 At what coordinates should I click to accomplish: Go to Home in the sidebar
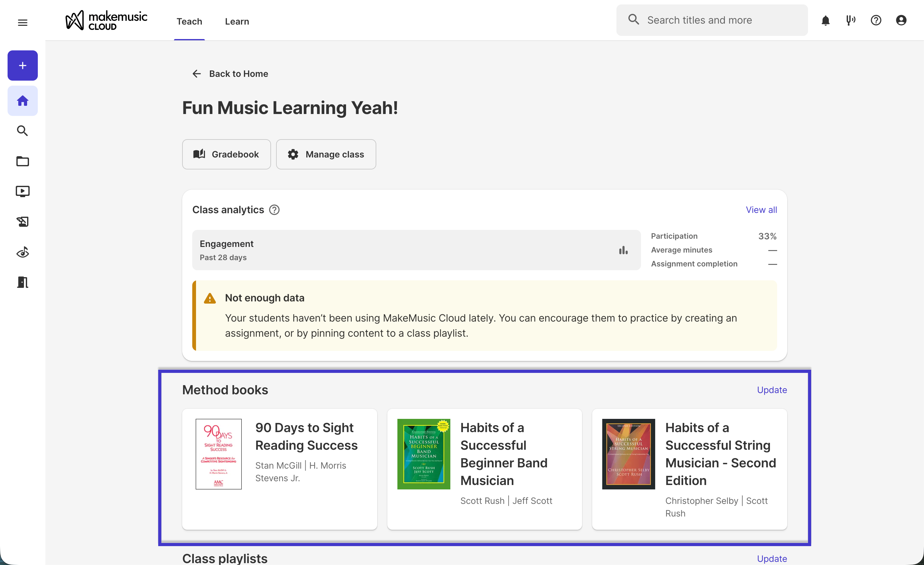(22, 101)
